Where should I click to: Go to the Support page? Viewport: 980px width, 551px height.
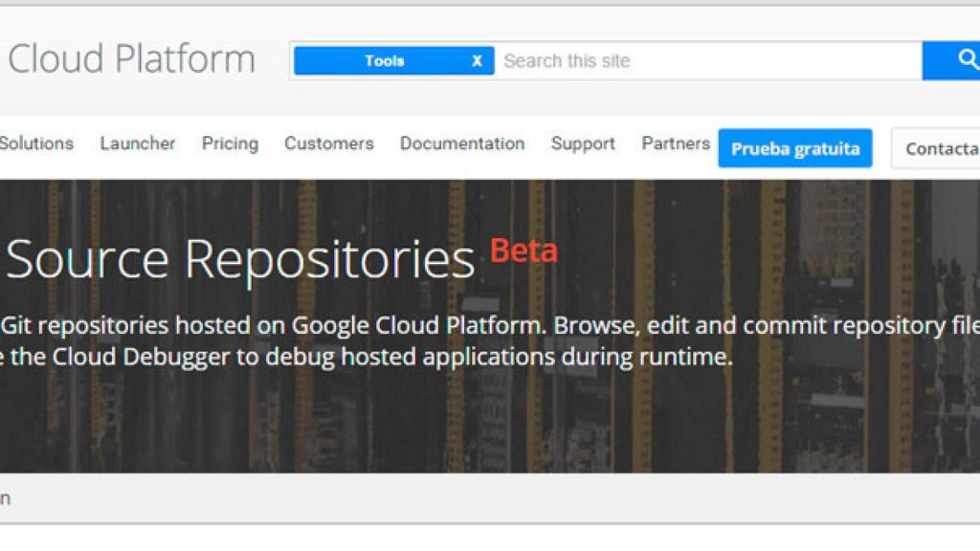coord(583,143)
